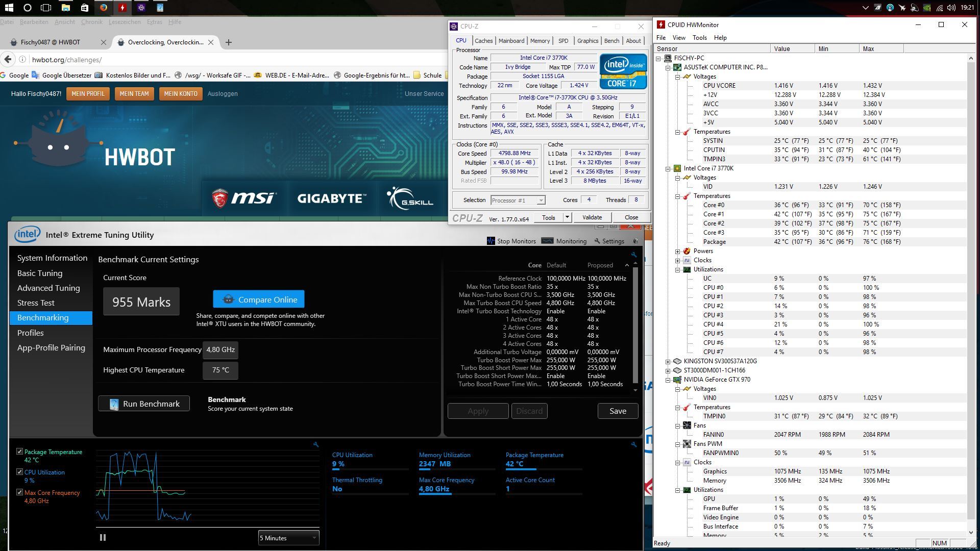Viewport: 980px width, 551px height.
Task: Open Monitoring in Intel XTU toolbar
Action: coord(564,241)
